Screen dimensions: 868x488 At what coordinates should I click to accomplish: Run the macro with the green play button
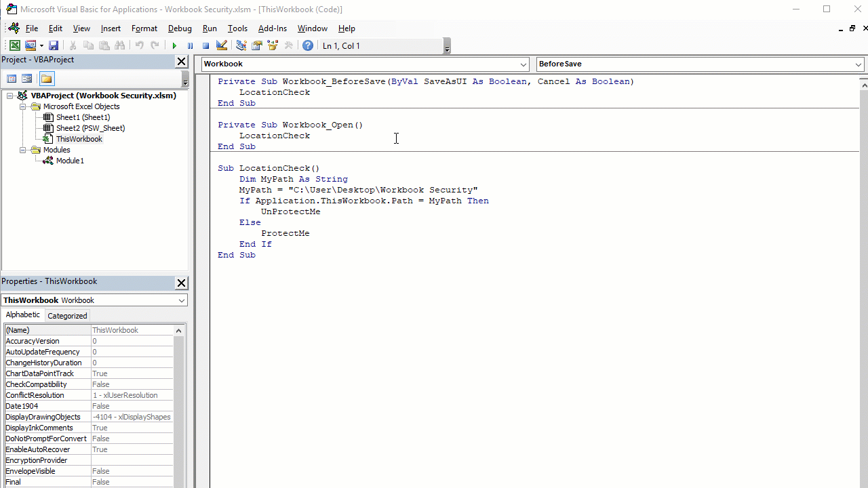point(174,45)
